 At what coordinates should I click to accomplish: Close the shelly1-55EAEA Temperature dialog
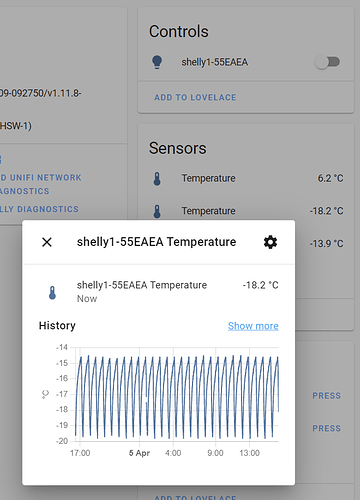[47, 242]
